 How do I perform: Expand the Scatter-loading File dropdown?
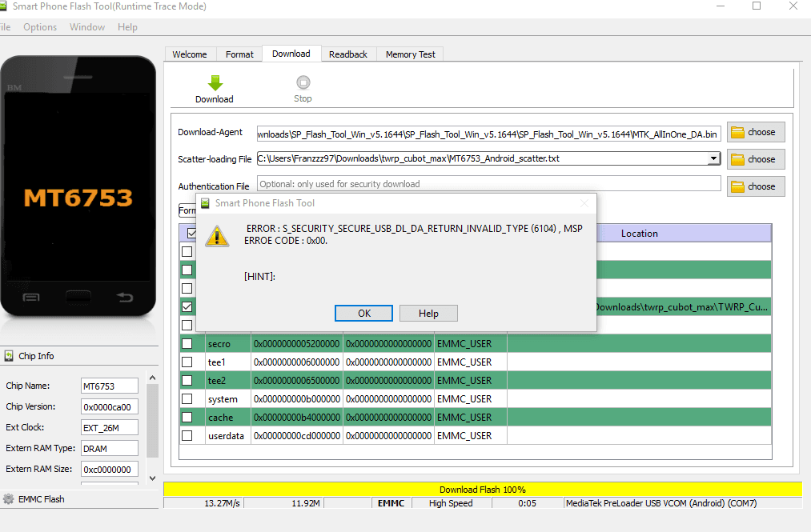(714, 158)
